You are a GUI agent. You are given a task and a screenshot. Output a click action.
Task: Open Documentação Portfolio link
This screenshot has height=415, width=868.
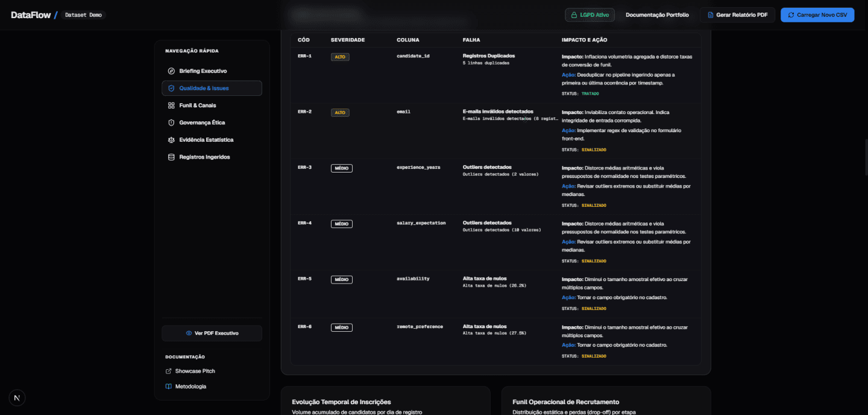click(x=657, y=15)
